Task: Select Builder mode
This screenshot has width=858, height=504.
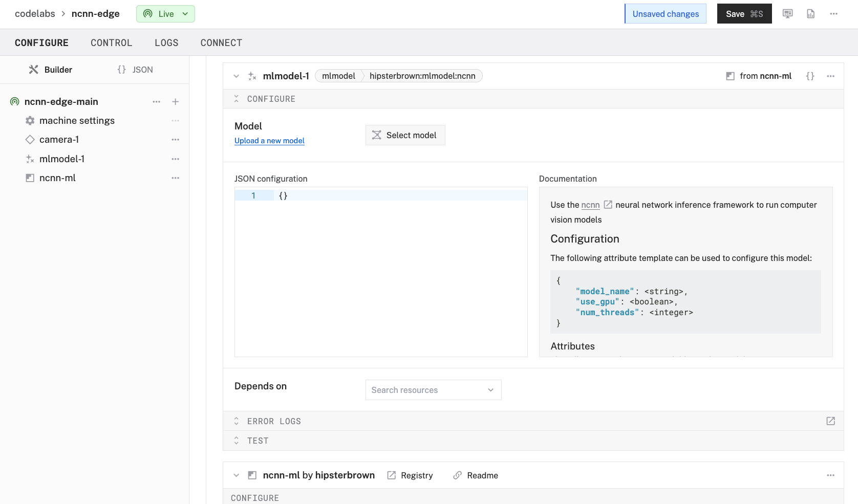Action: point(50,70)
